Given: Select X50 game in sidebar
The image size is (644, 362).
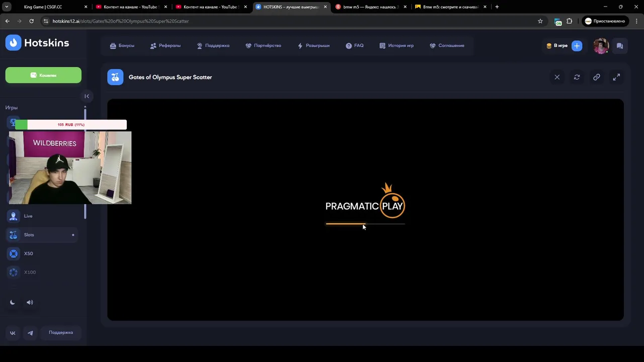Looking at the screenshot, I should [x=43, y=253].
